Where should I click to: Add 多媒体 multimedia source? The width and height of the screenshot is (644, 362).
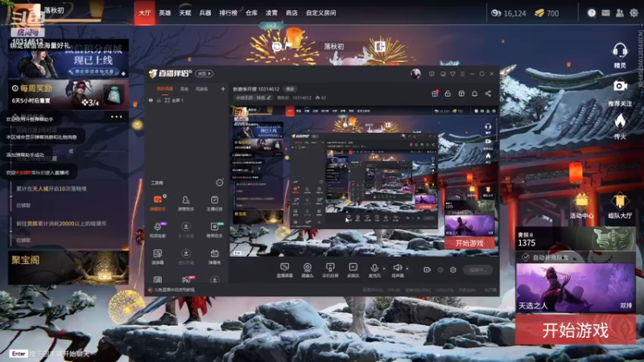(353, 270)
